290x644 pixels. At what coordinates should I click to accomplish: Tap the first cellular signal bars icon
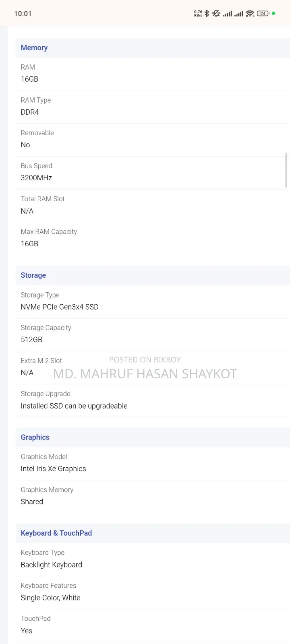[228, 14]
